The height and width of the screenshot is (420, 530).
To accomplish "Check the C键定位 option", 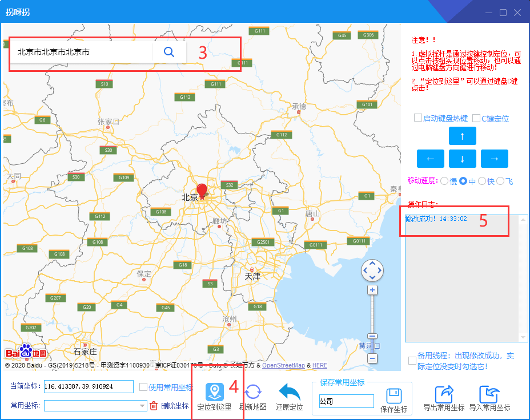I will click(x=476, y=118).
